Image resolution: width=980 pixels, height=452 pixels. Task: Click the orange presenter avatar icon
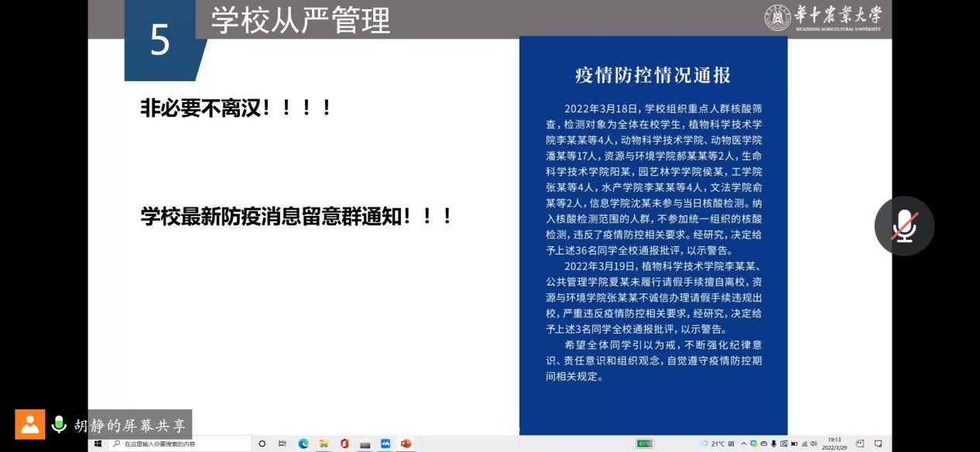(30, 424)
